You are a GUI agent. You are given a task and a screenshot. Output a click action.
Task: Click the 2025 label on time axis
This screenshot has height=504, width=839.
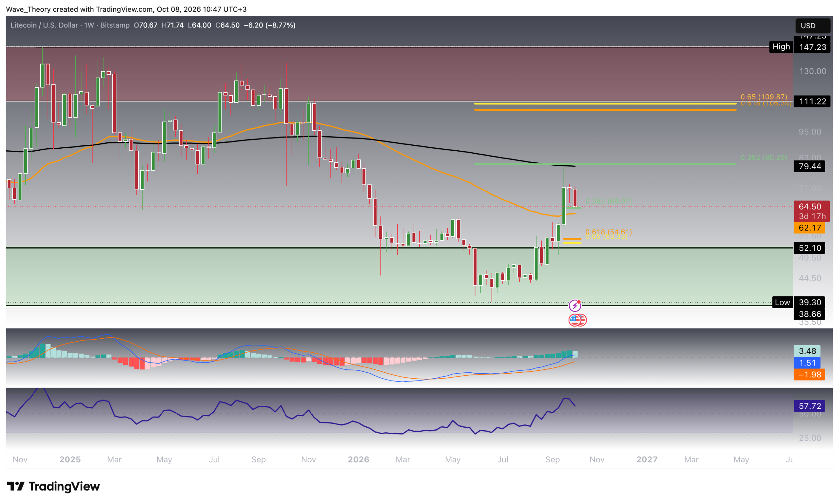70,459
